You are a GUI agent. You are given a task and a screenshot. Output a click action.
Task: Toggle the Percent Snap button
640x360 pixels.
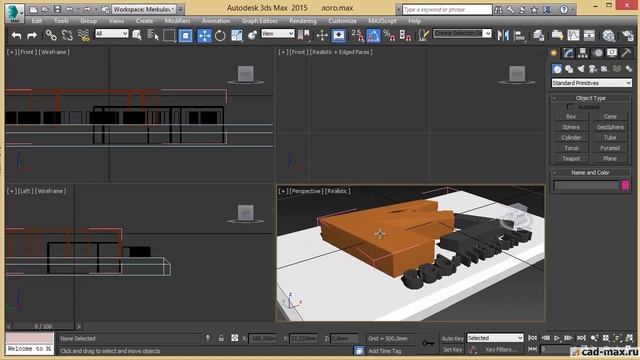click(389, 36)
